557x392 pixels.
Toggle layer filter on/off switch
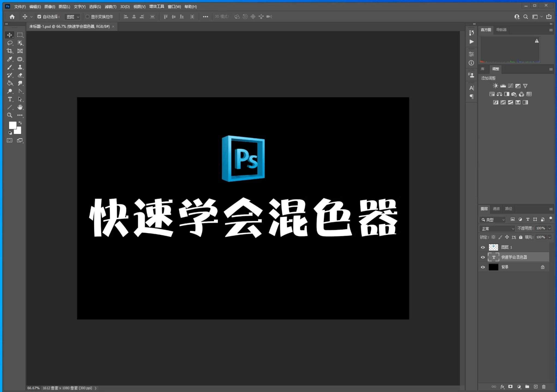pos(550,219)
